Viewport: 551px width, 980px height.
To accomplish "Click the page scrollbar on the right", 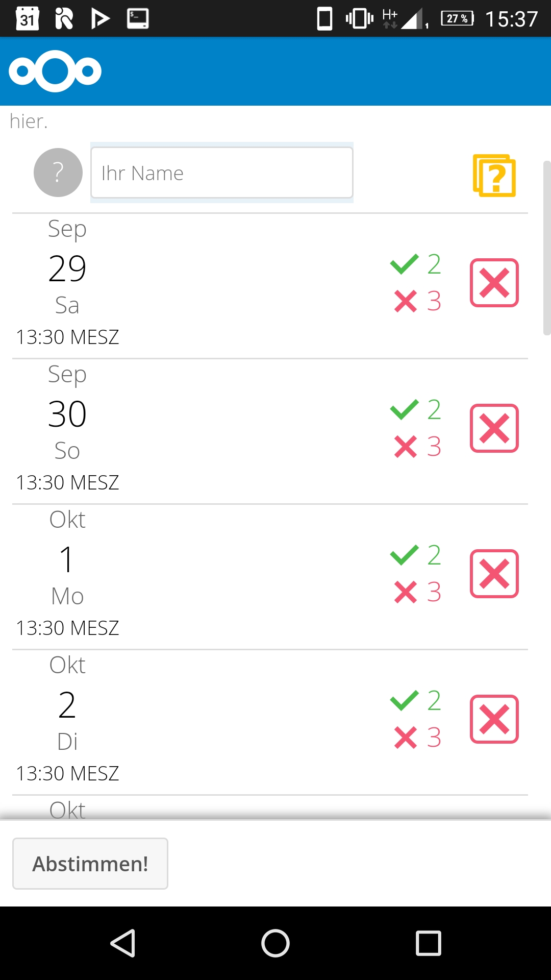I will (547, 248).
